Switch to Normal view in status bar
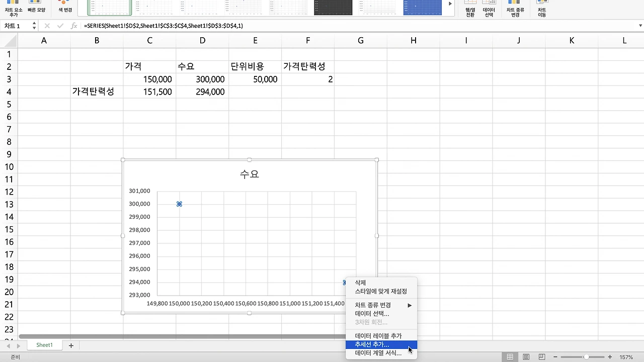 click(510, 357)
